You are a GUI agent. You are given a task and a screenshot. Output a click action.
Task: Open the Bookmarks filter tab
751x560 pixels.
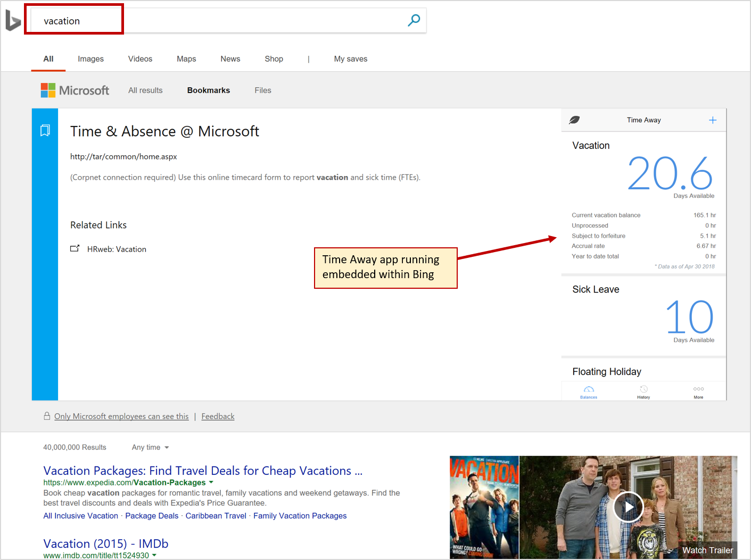[208, 90]
